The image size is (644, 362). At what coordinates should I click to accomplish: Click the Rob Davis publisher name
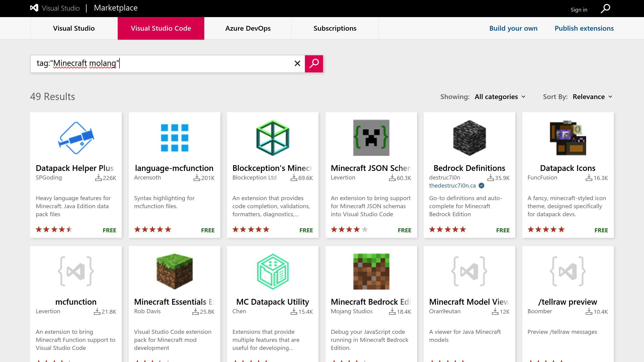[147, 311]
